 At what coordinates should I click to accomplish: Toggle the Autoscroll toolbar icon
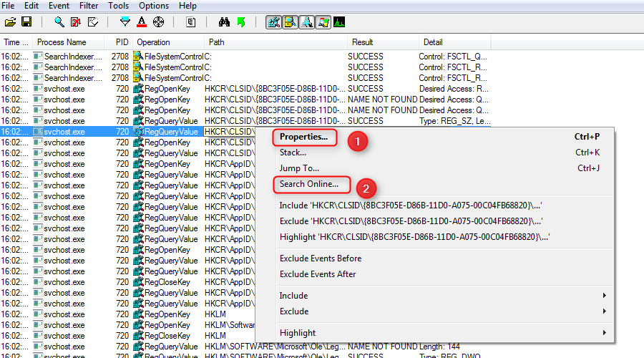coord(76,22)
